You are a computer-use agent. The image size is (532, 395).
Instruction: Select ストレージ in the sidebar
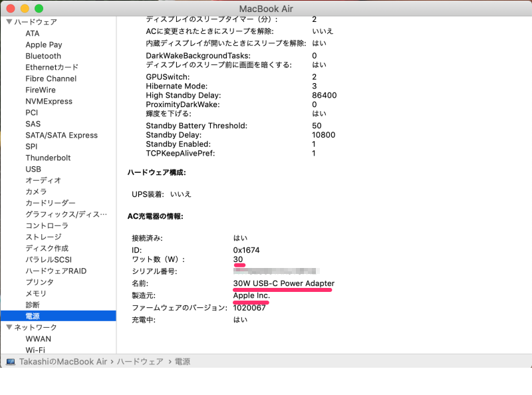tap(43, 237)
